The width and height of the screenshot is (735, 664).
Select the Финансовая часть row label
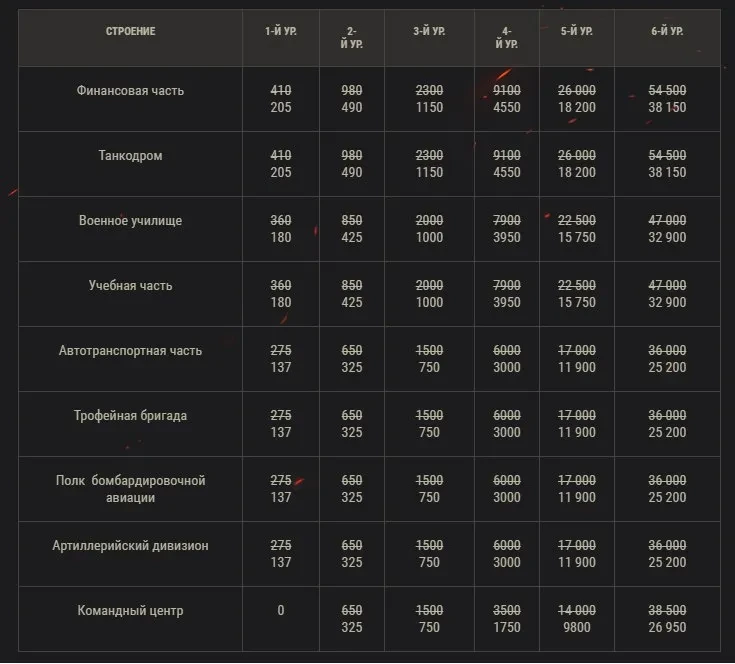tap(130, 90)
